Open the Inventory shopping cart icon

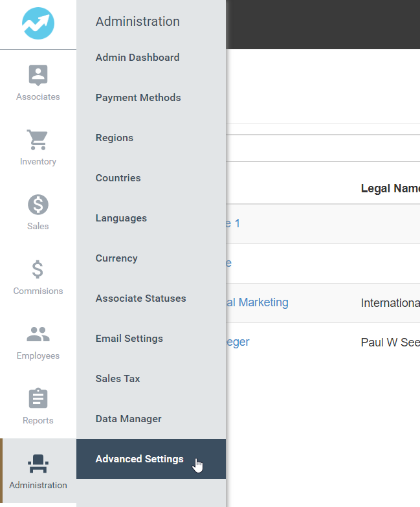pos(38,140)
